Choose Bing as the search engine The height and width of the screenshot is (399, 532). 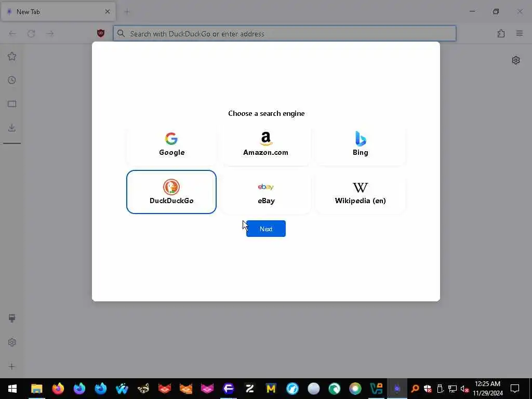361,144
